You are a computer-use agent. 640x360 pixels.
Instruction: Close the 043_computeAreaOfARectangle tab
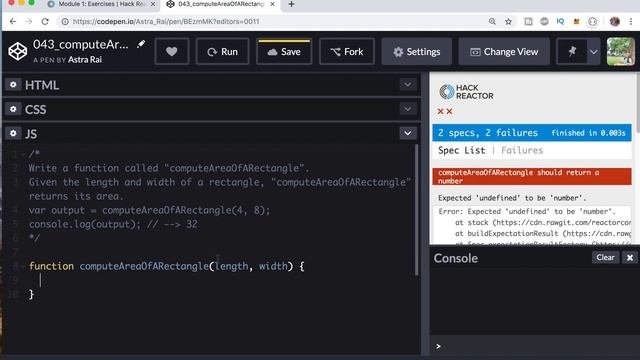click(x=272, y=4)
